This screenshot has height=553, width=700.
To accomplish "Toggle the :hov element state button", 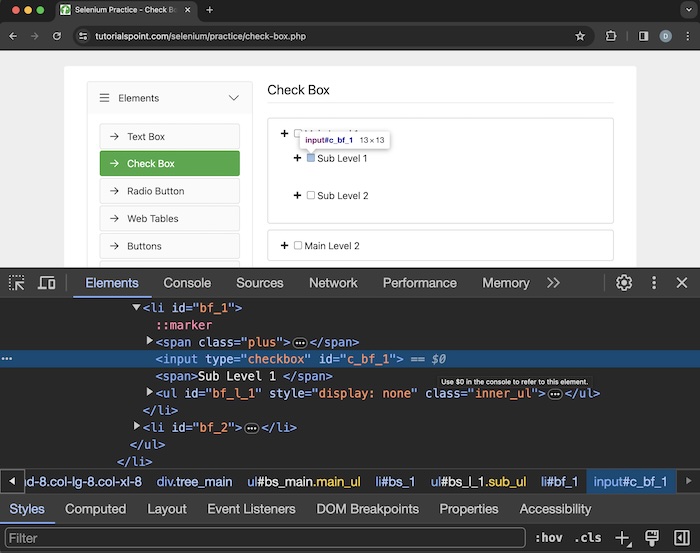I will coord(550,538).
